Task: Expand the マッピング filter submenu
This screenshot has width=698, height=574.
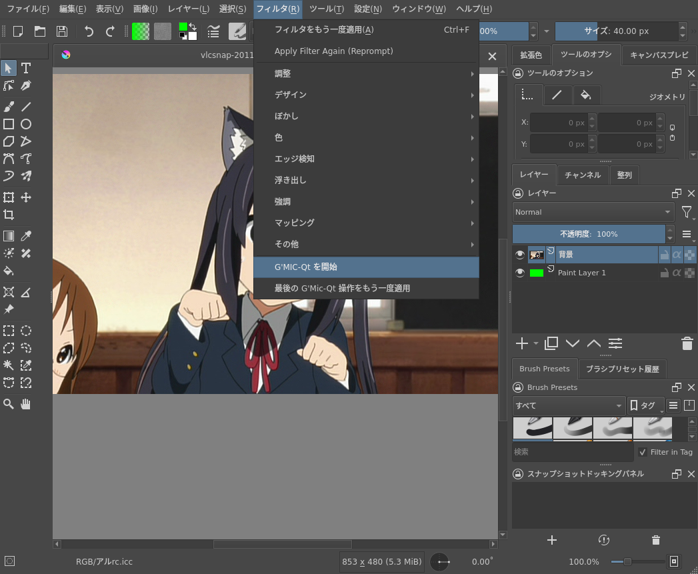Action: [366, 223]
